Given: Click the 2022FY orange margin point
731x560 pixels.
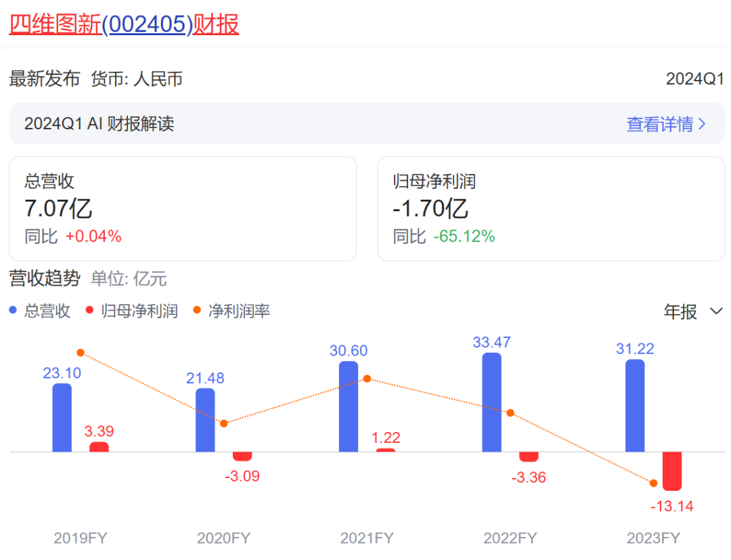Looking at the screenshot, I should click(x=510, y=412).
